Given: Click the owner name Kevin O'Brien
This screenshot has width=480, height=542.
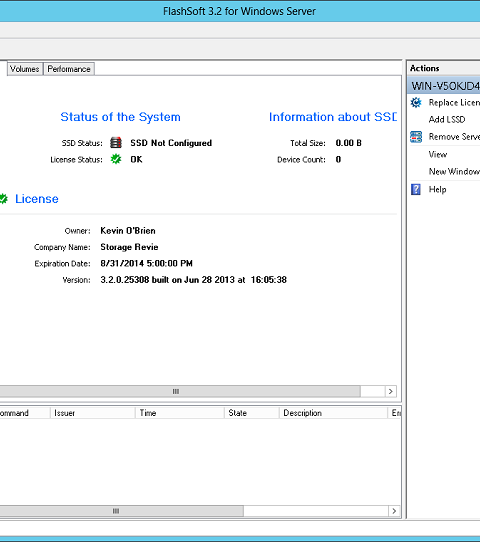Looking at the screenshot, I should (128, 231).
